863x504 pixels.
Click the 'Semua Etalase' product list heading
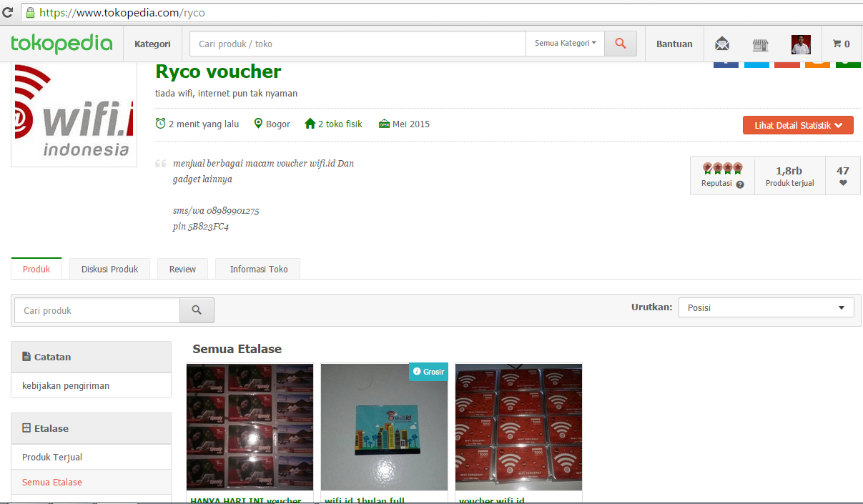[x=237, y=349]
